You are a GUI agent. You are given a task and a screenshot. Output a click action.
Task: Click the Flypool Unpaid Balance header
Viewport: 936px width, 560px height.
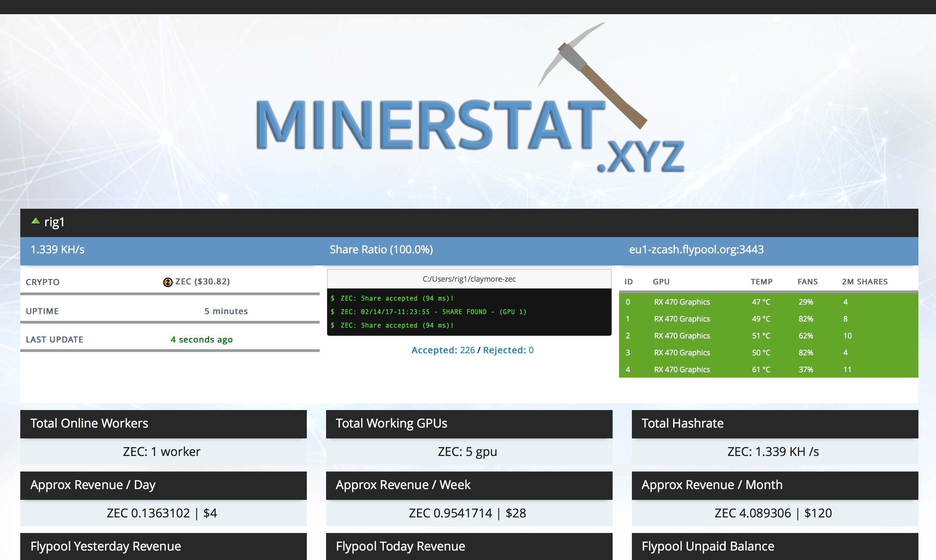coord(775,546)
